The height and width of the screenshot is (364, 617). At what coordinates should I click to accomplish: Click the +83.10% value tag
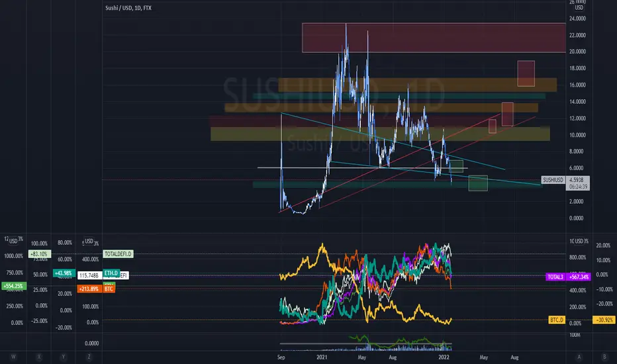pos(40,254)
